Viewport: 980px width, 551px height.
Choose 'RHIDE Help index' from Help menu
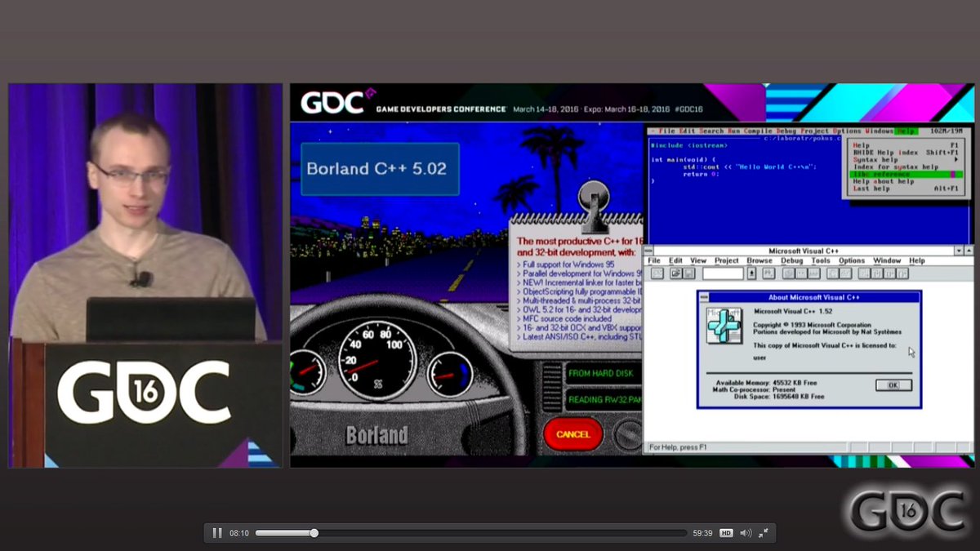pos(905,153)
